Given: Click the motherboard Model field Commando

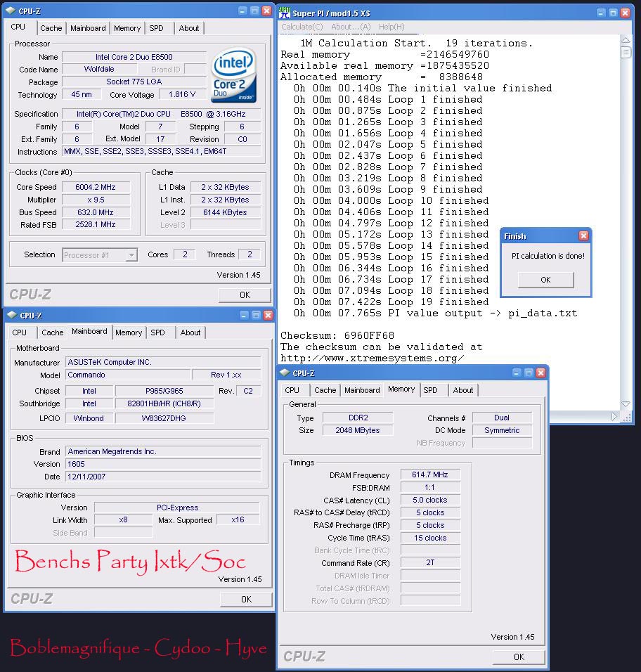Looking at the screenshot, I should tap(127, 375).
